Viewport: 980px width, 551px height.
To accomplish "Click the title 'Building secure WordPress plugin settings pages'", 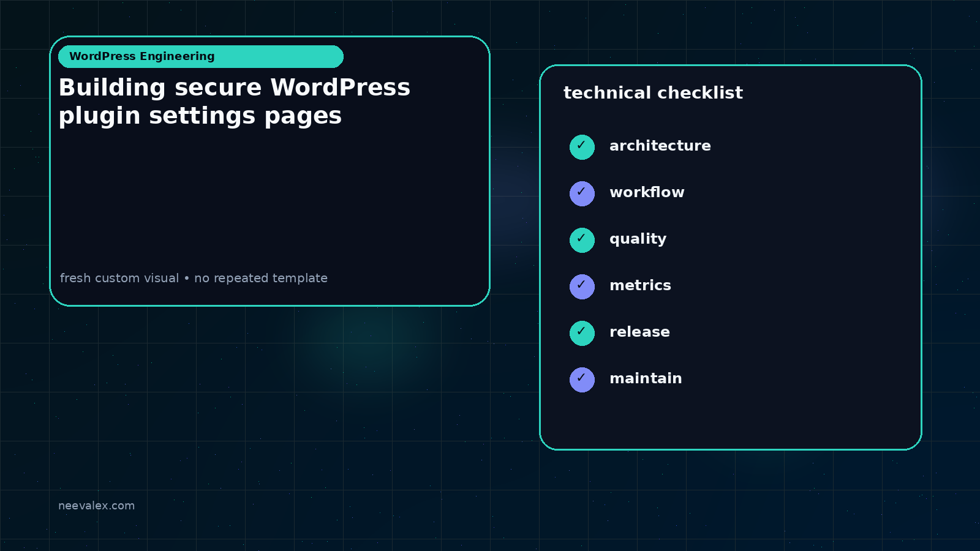I will 235,102.
